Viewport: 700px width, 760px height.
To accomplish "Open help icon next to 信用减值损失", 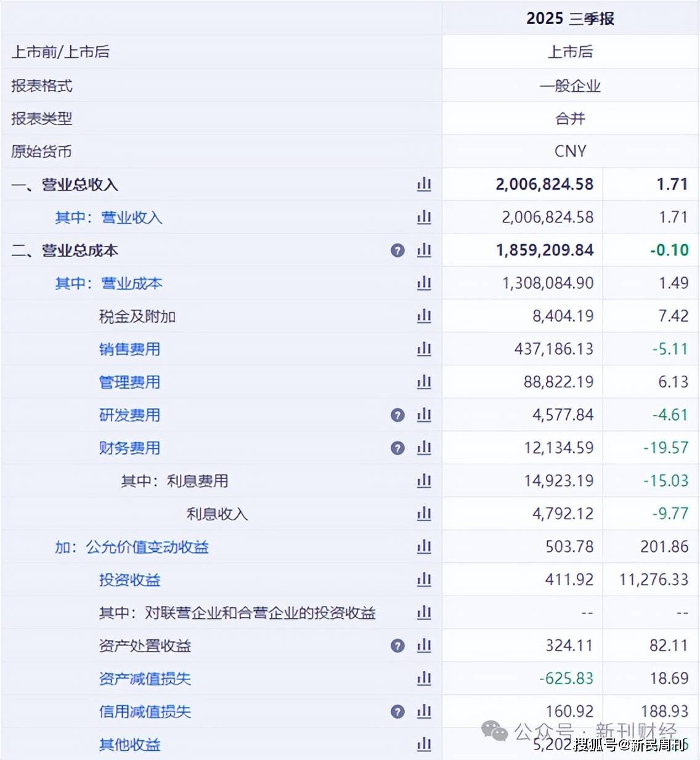I will tap(397, 712).
